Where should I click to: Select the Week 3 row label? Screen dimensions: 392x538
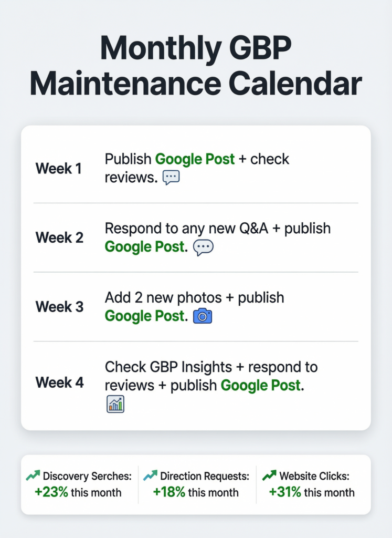point(60,307)
